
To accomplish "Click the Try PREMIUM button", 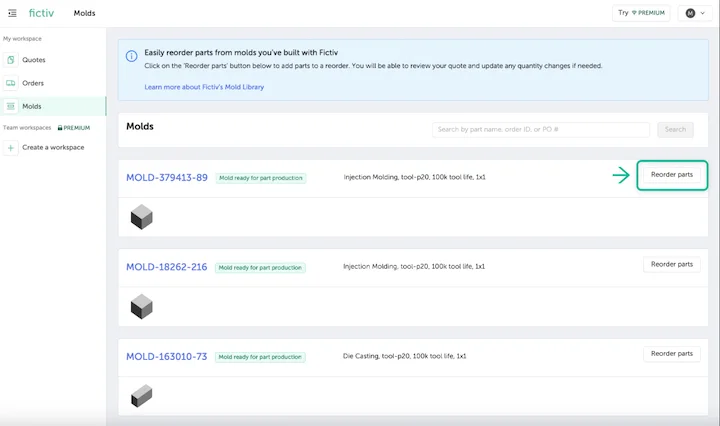I will click(x=641, y=13).
